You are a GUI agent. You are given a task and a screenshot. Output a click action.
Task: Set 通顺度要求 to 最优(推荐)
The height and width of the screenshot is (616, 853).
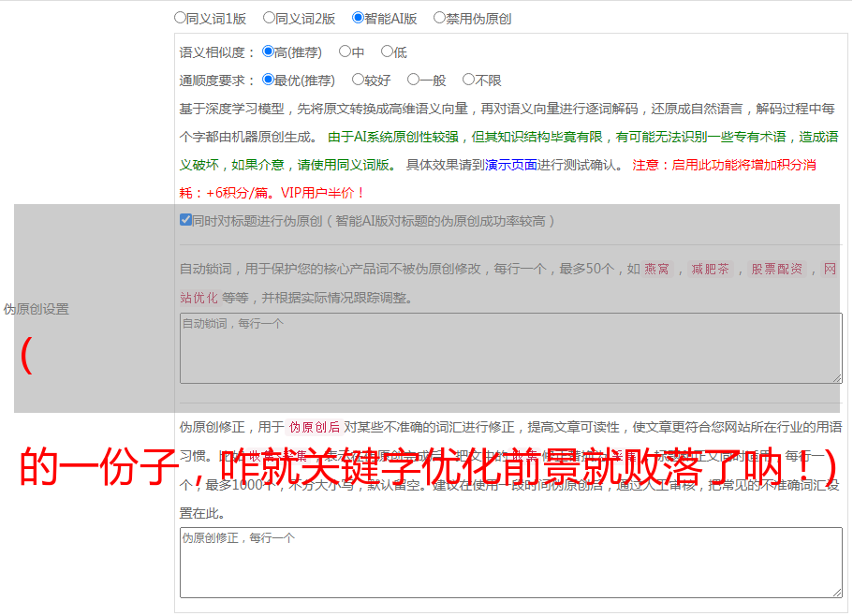coord(268,80)
